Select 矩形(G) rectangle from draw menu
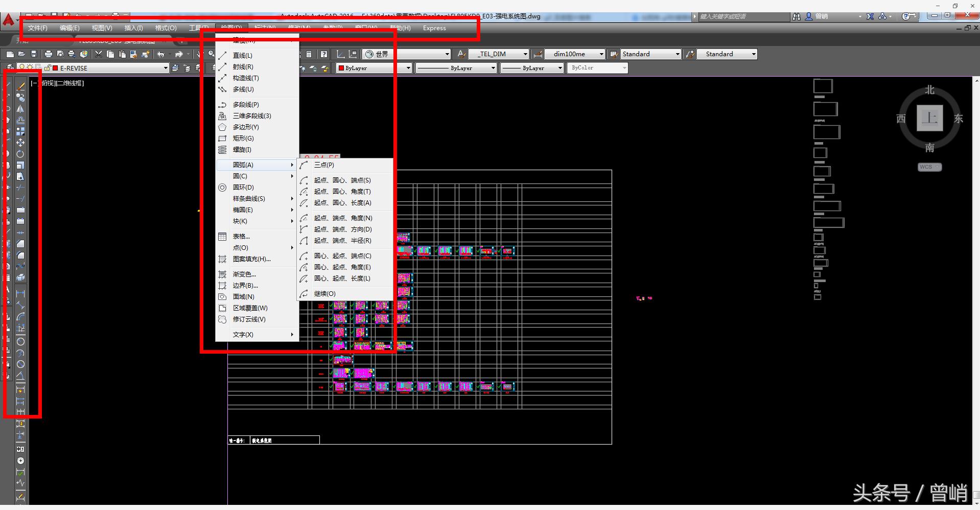Screen dimensions: 980x510 click(x=243, y=138)
